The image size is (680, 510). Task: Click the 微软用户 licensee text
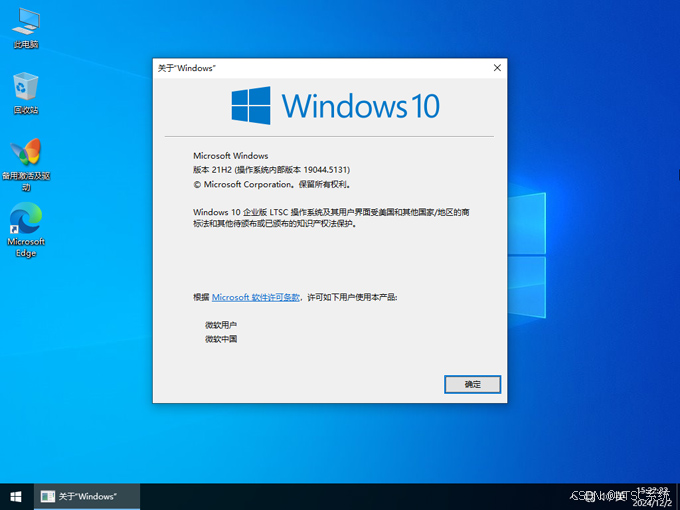point(221,325)
